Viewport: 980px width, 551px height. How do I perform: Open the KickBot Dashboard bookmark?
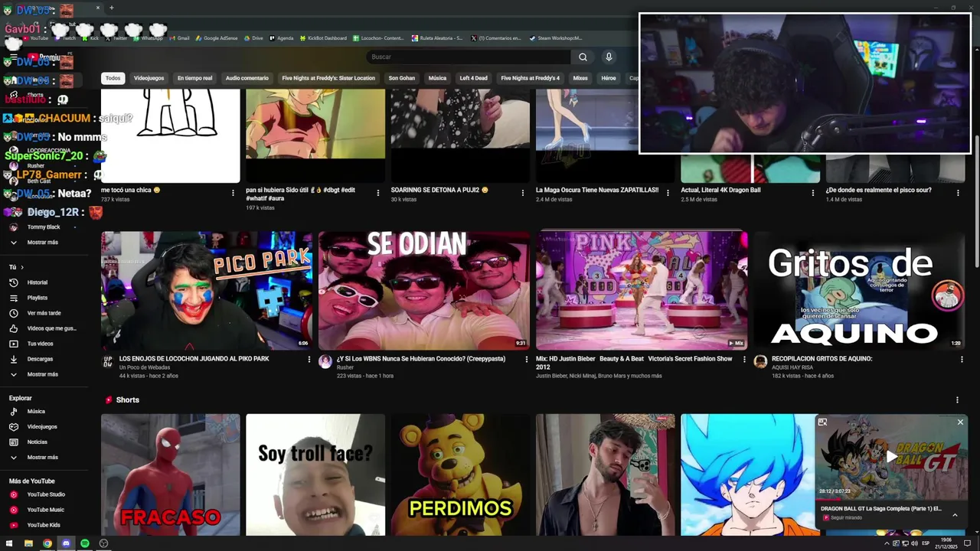click(x=323, y=37)
